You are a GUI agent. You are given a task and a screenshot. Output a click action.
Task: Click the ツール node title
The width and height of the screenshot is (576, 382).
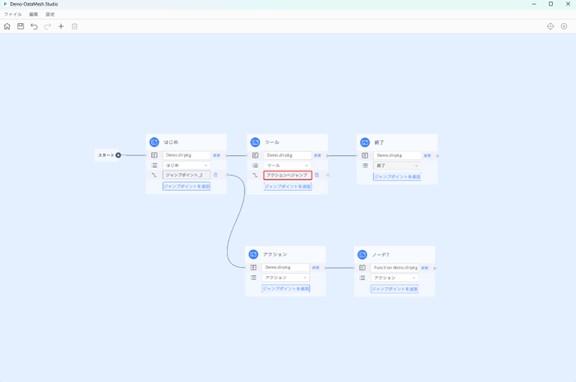click(x=272, y=142)
